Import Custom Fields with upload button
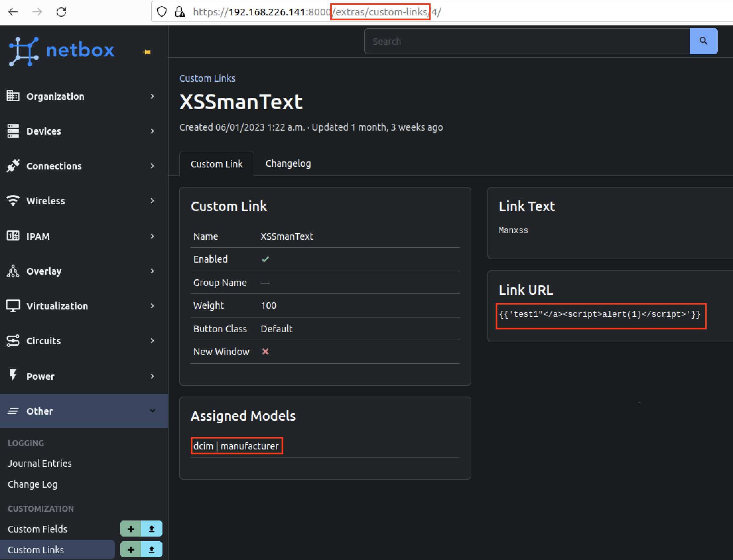Viewport: 733px width, 560px height. tap(152, 529)
